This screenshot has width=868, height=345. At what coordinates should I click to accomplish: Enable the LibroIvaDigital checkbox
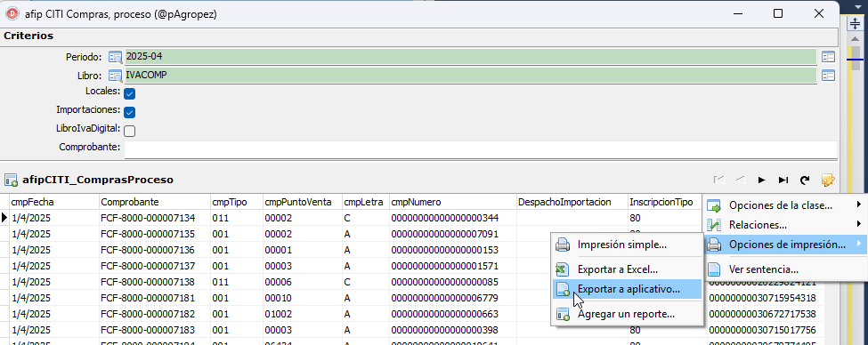pos(130,131)
